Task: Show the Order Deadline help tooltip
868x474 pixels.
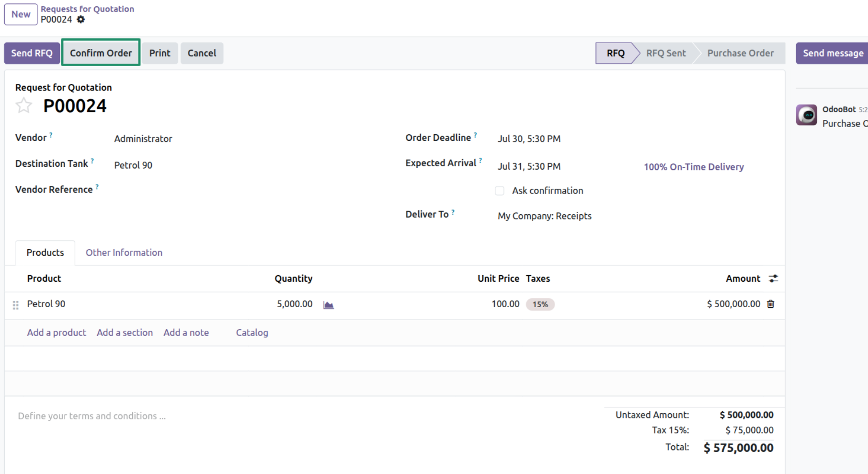Action: pos(475,135)
